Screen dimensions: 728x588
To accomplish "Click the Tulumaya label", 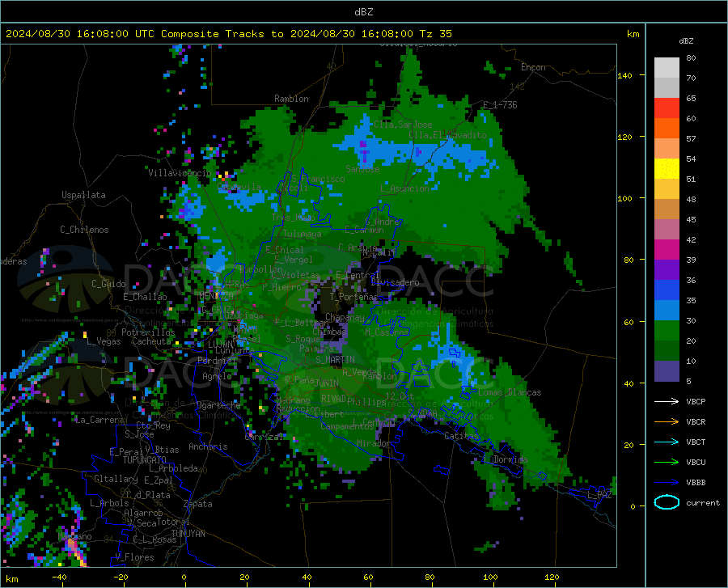I will [x=302, y=234].
